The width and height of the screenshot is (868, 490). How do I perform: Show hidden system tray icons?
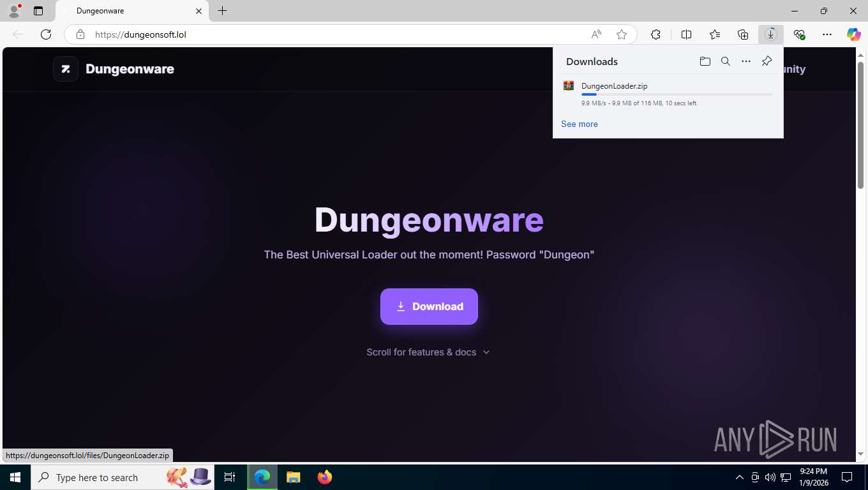740,477
